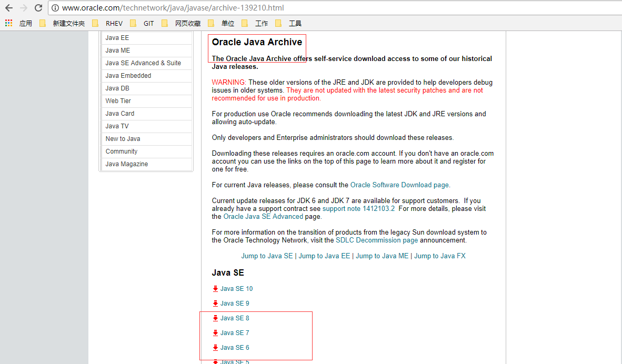Click the download icon beside Java SE 8
622x364 pixels.
[215, 318]
